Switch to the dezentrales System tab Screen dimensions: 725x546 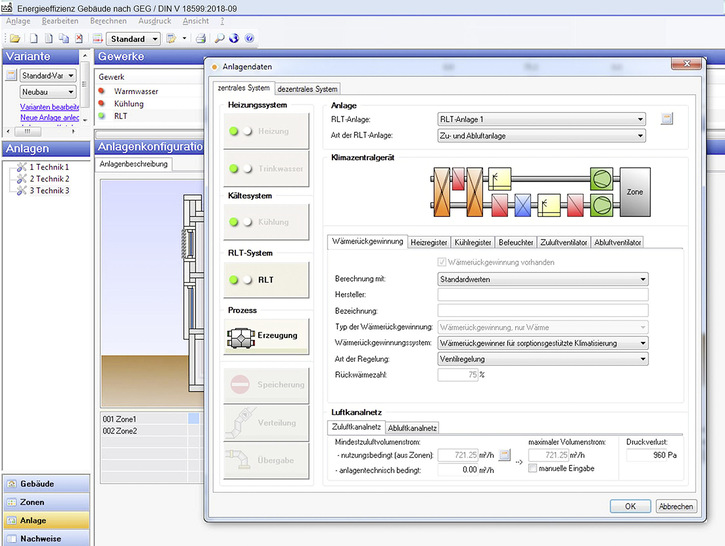pos(308,89)
